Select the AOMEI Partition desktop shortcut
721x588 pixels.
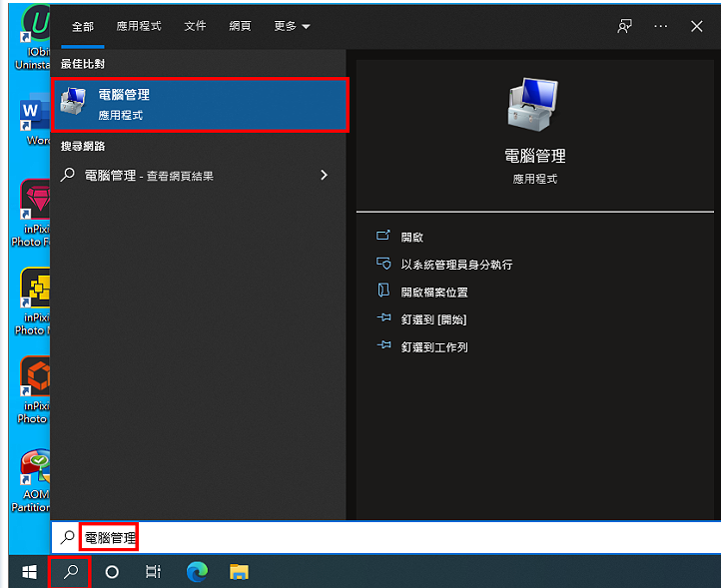[31, 480]
